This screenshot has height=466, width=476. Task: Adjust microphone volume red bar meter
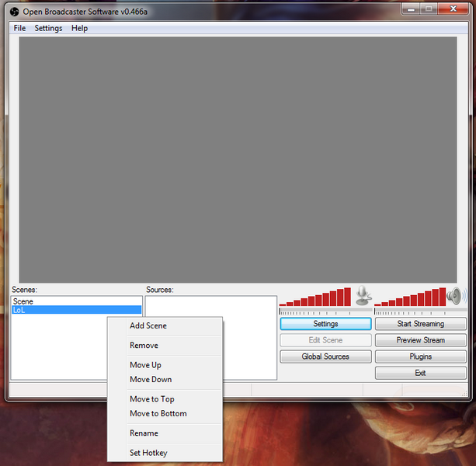pyautogui.click(x=315, y=297)
